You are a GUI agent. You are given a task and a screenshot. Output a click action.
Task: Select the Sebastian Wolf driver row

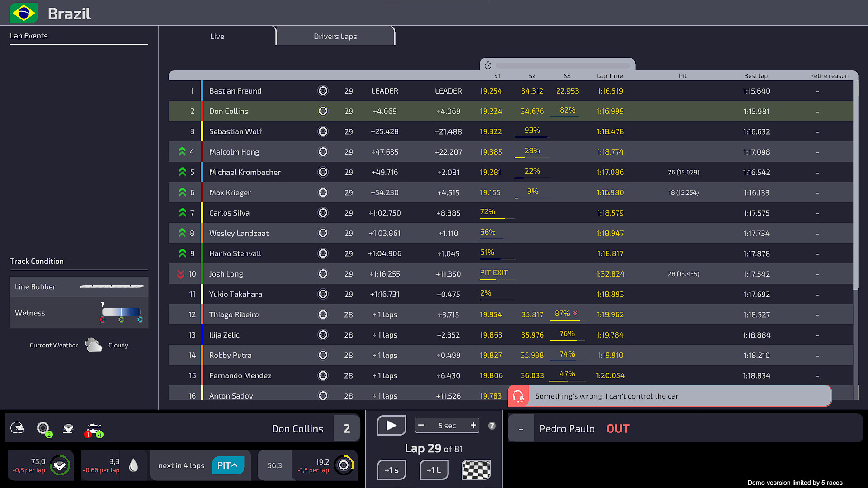(236, 131)
